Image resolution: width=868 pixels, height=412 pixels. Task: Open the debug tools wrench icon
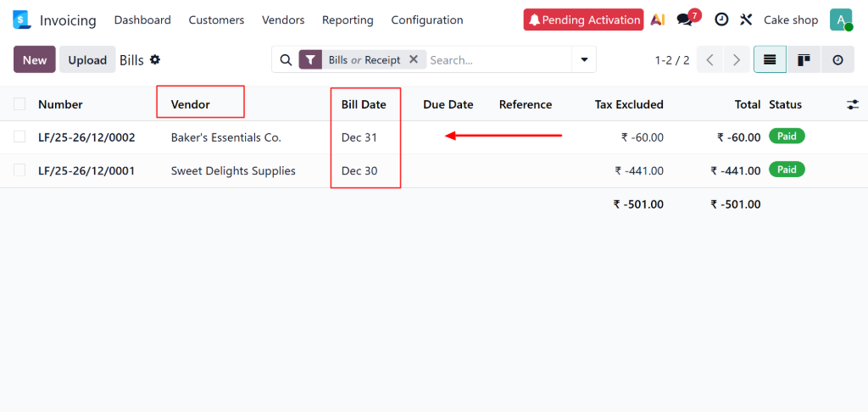click(x=746, y=19)
